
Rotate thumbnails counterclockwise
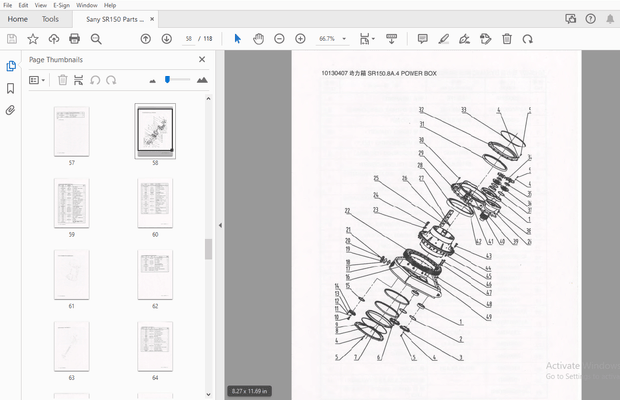coord(95,80)
